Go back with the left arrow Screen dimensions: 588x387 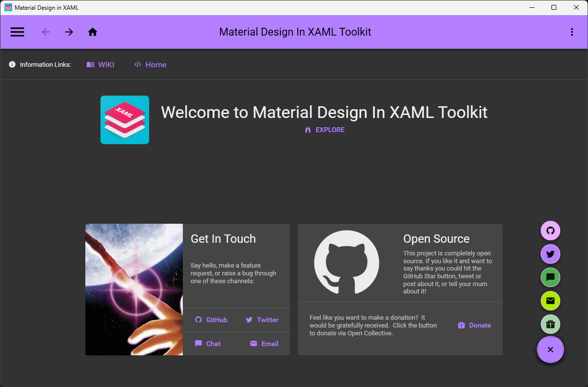[46, 32]
